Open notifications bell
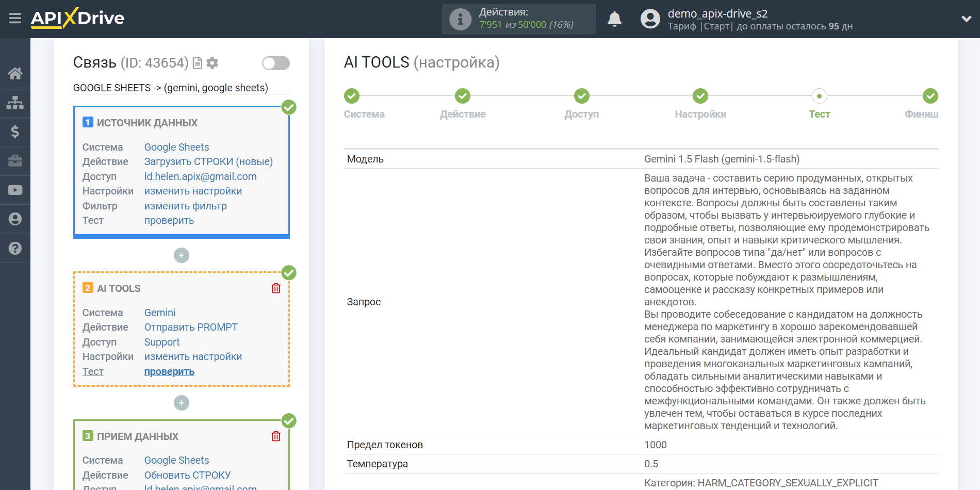 tap(614, 19)
